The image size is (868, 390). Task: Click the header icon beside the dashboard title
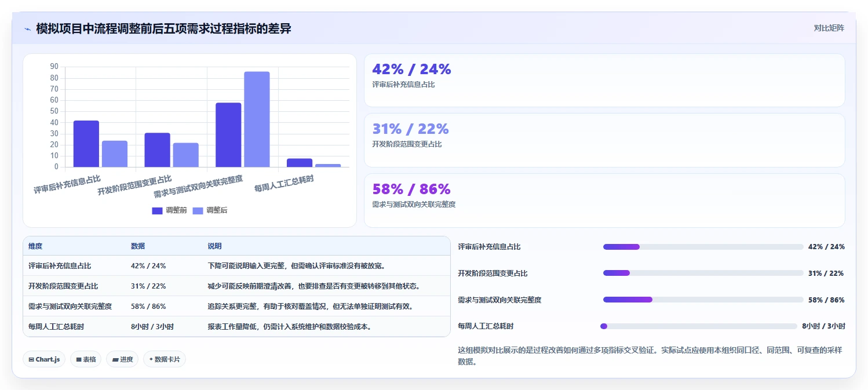pos(27,29)
